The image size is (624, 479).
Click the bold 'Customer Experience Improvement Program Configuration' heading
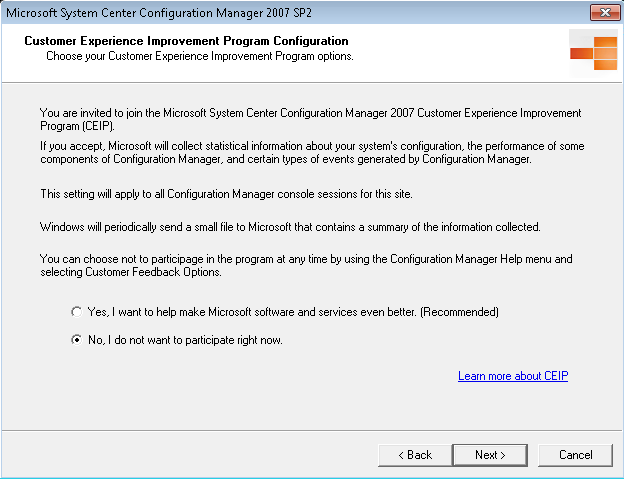[x=186, y=41]
